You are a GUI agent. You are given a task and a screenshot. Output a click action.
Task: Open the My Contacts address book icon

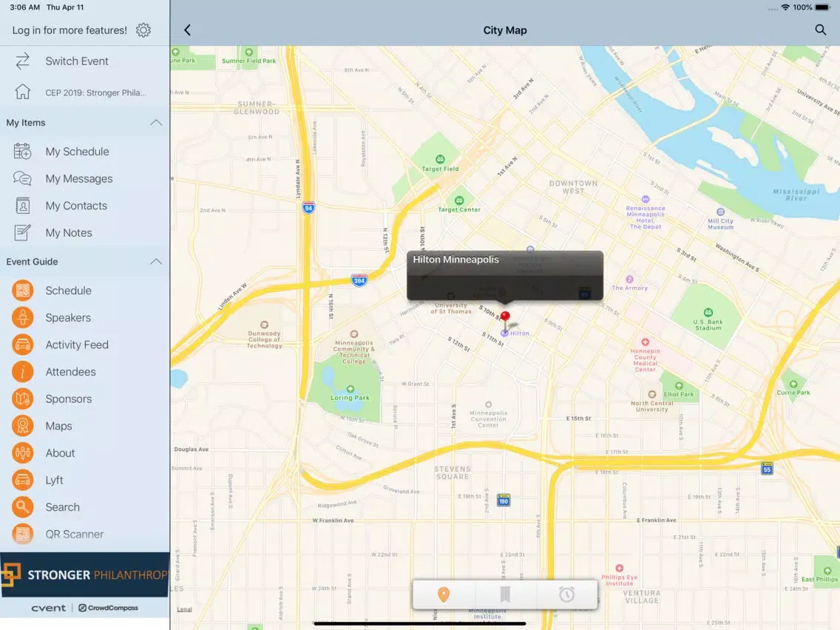(x=22, y=206)
